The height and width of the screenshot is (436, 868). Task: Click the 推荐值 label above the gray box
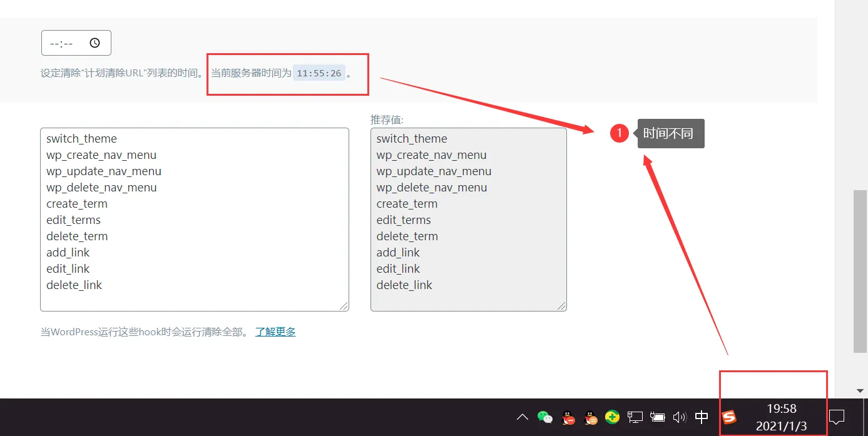[387, 119]
